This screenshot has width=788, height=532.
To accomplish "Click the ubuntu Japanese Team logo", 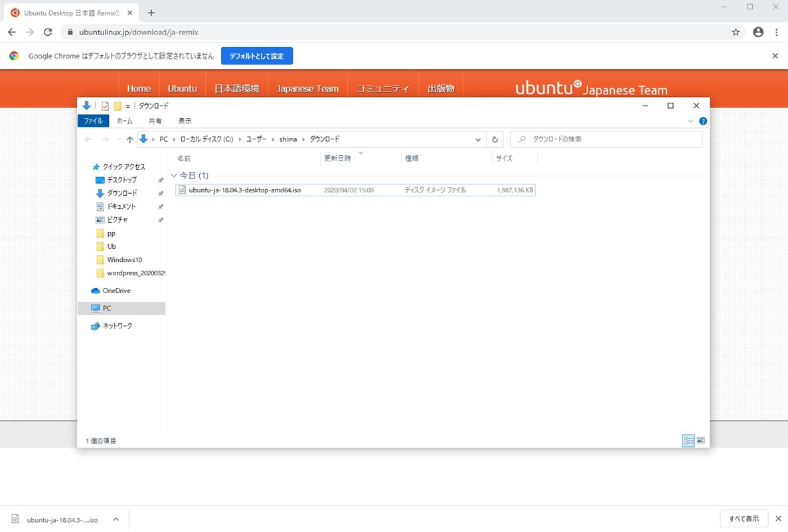I will tap(591, 88).
